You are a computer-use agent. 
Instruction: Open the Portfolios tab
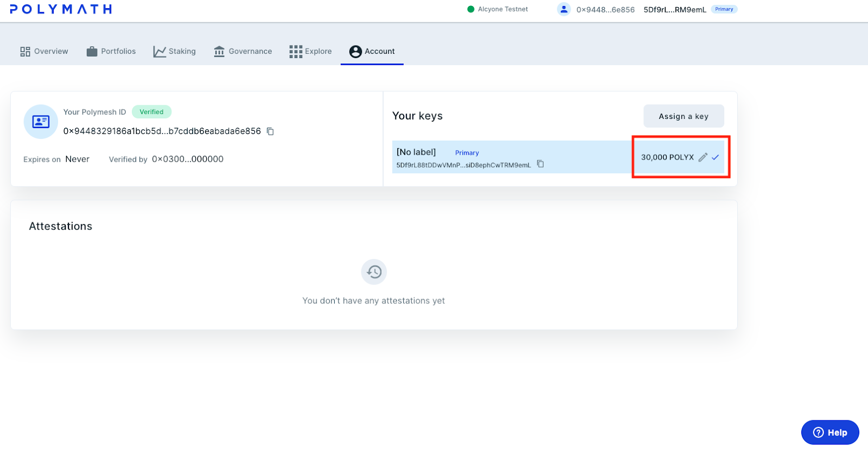[111, 52]
